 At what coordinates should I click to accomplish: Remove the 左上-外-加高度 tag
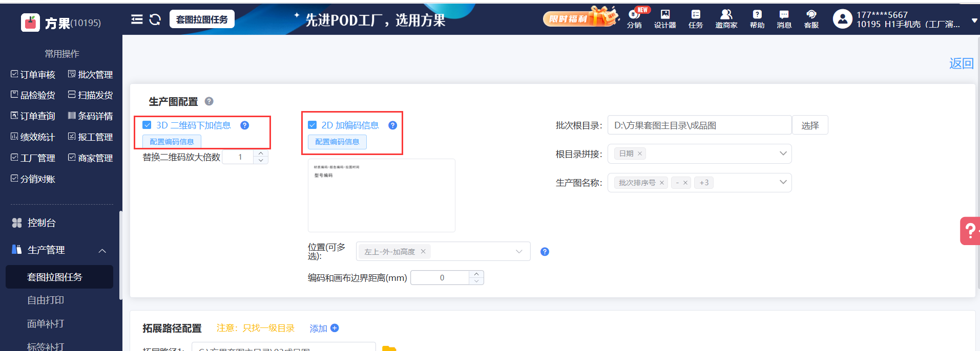pyautogui.click(x=423, y=251)
